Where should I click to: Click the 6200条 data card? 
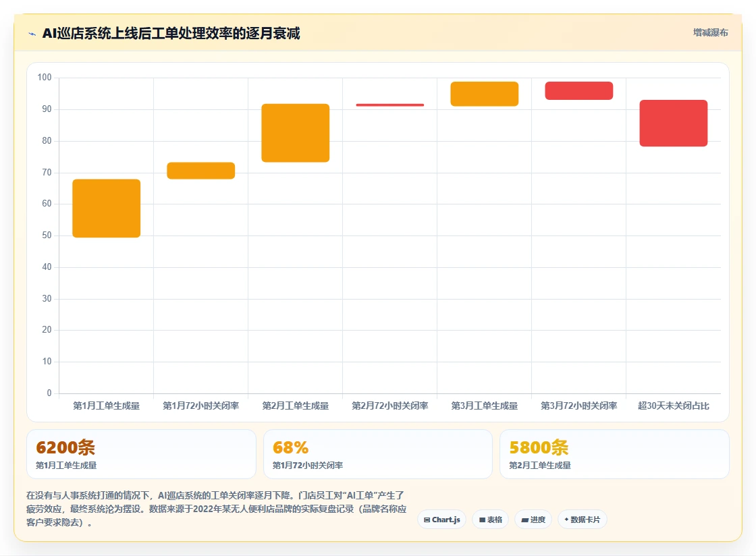pos(141,454)
